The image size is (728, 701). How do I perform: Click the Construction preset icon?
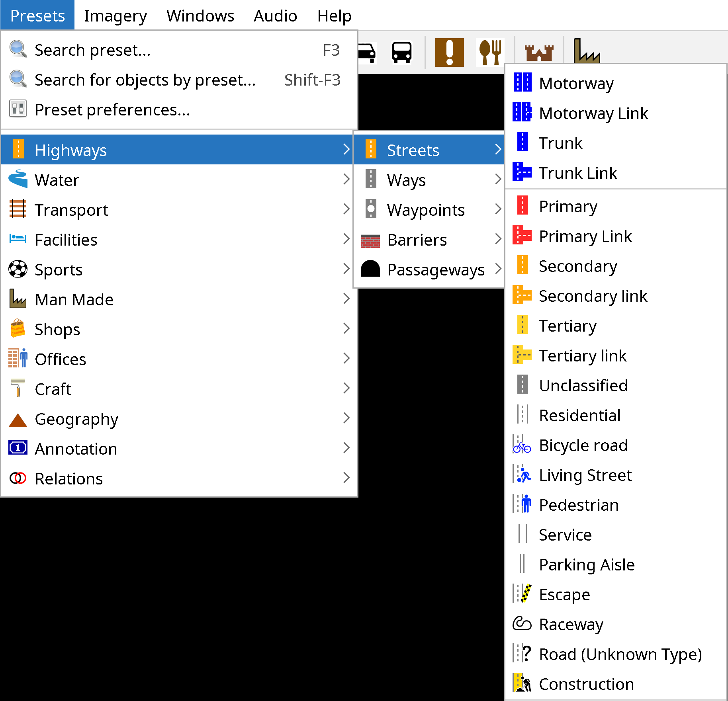click(522, 683)
